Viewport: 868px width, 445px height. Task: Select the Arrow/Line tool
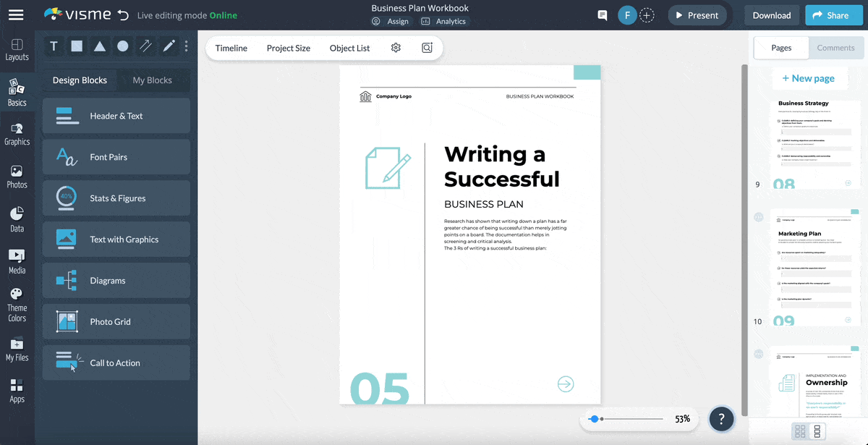(145, 46)
